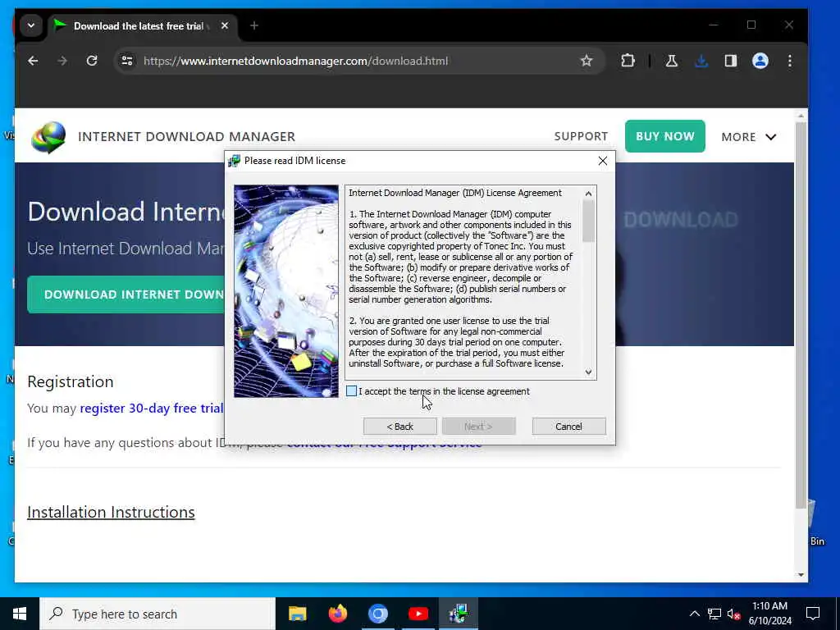Image resolution: width=840 pixels, height=630 pixels.
Task: Open the taskbar clock and date
Action: tap(769, 614)
